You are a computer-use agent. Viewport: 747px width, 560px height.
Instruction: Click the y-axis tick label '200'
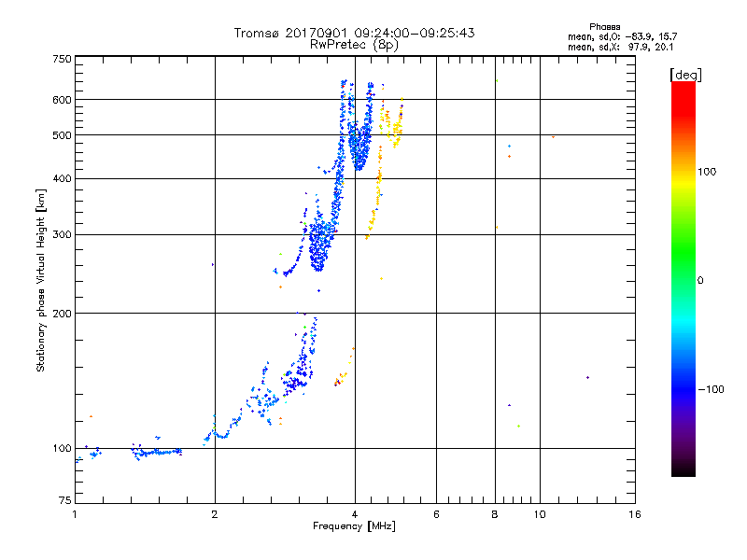coord(62,314)
